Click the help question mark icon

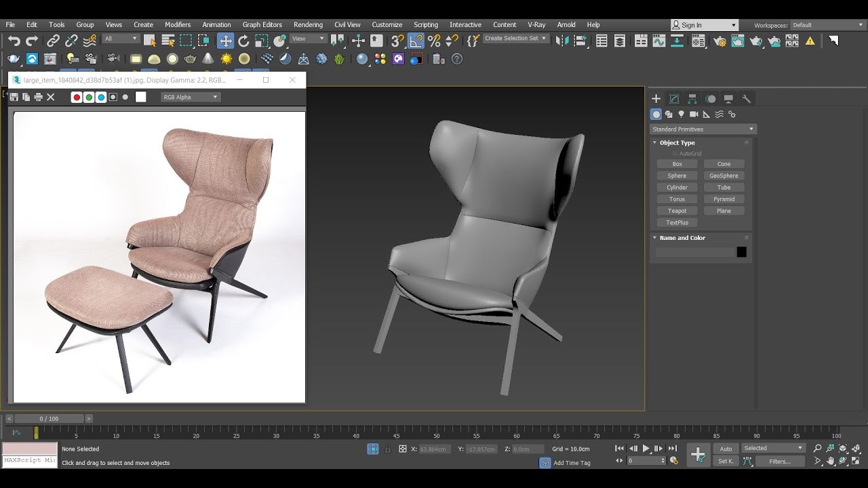(457, 59)
